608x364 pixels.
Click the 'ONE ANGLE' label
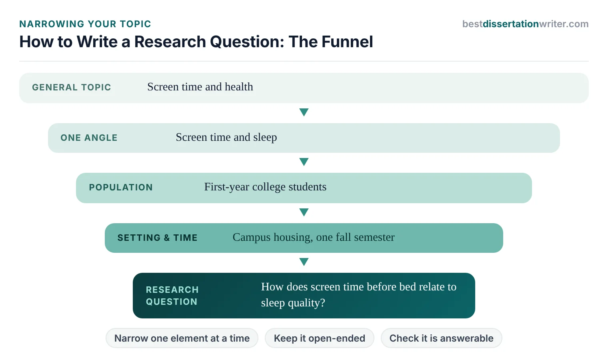click(89, 138)
